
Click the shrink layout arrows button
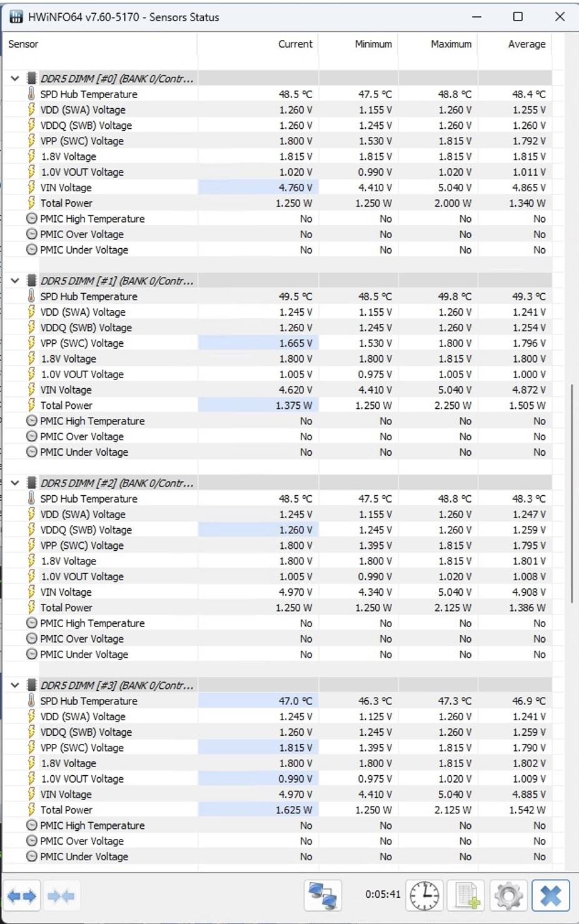(x=61, y=896)
